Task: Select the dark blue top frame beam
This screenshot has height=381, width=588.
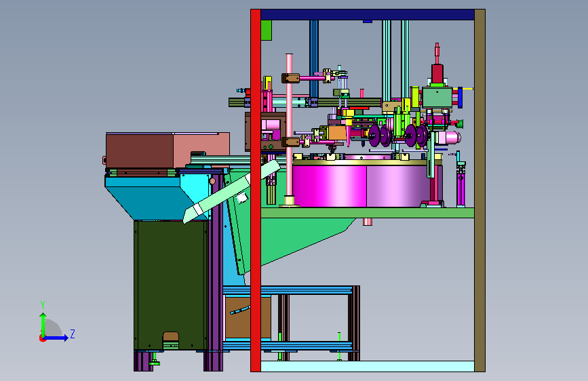Action: tap(367, 15)
